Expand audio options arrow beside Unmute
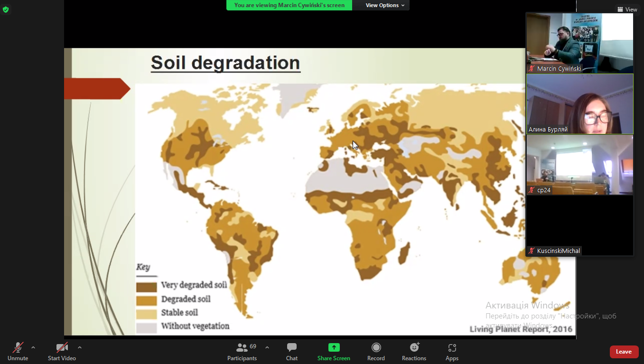This screenshot has width=644, height=364. click(x=33, y=348)
